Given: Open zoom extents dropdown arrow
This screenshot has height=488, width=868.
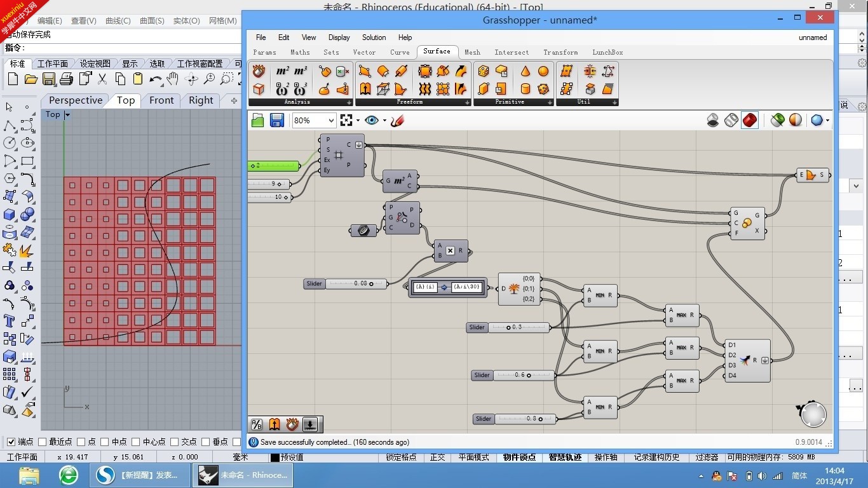Looking at the screenshot, I should [x=358, y=120].
